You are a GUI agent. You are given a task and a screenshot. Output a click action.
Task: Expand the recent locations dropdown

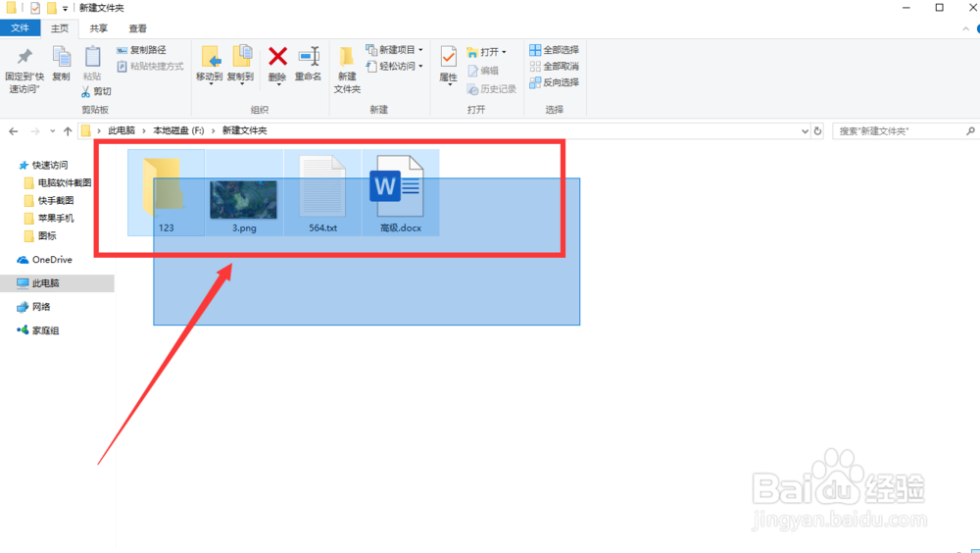tap(53, 130)
